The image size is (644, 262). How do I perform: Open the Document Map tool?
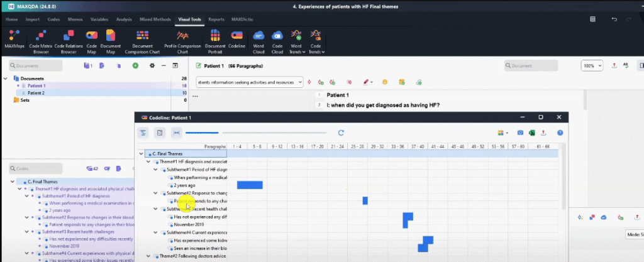coord(111,41)
